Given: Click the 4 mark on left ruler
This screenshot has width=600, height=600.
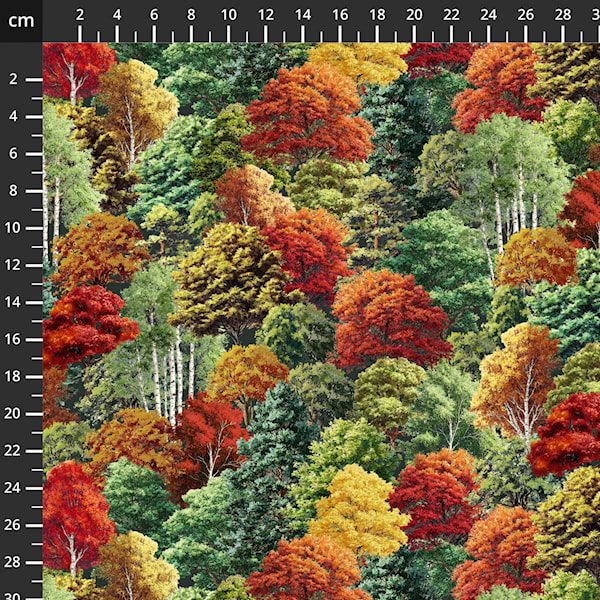Looking at the screenshot, I should pyautogui.click(x=13, y=116).
